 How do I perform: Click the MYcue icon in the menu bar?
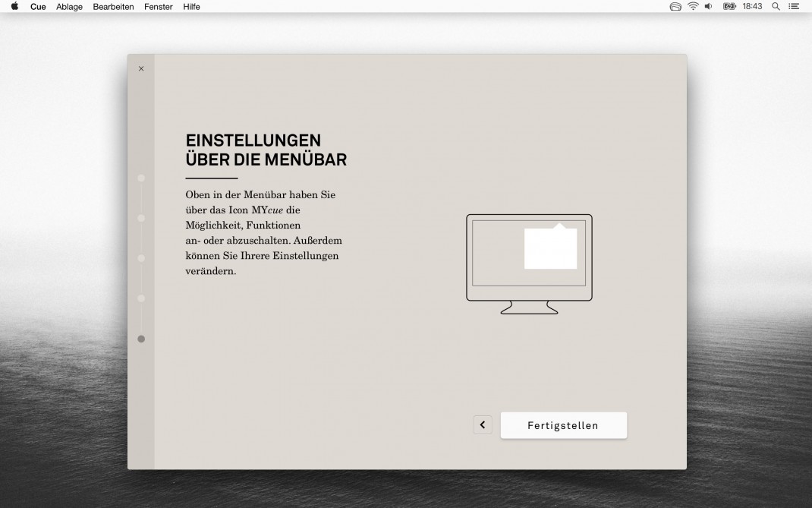pos(675,7)
